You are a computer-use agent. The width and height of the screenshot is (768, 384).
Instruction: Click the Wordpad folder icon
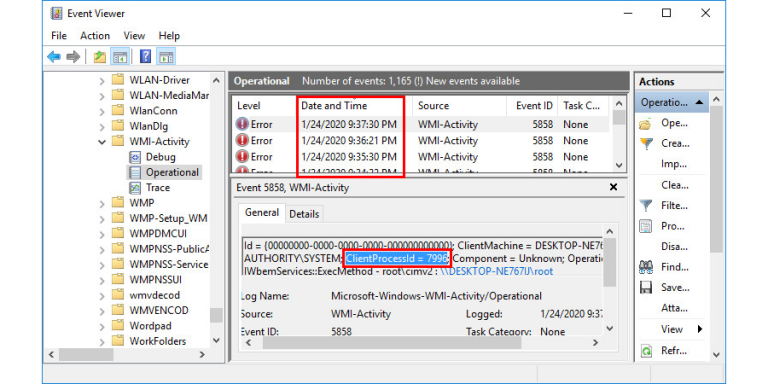pos(118,325)
